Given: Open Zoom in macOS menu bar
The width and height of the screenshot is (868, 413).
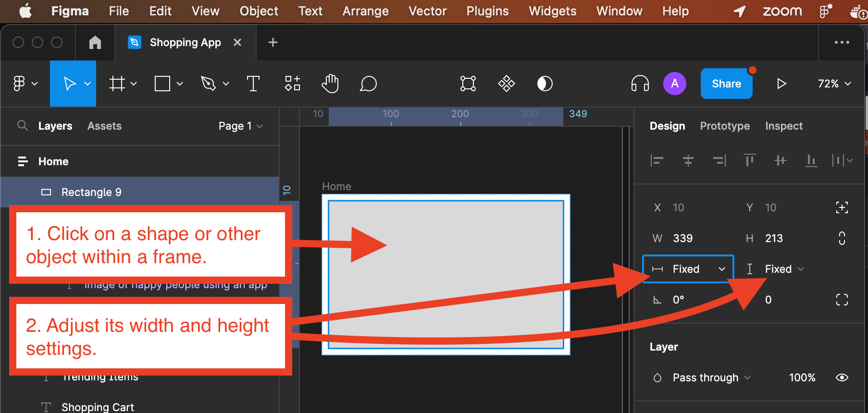Looking at the screenshot, I should [x=782, y=11].
